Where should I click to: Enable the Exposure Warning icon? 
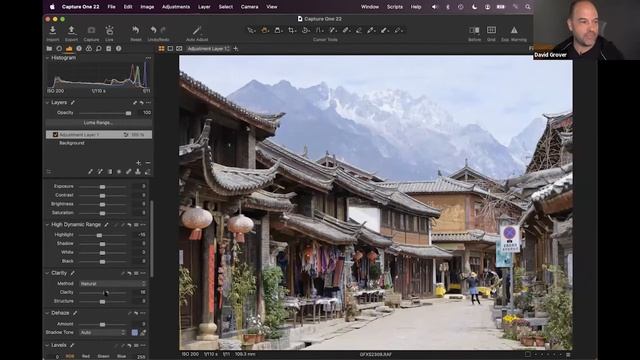[514, 30]
